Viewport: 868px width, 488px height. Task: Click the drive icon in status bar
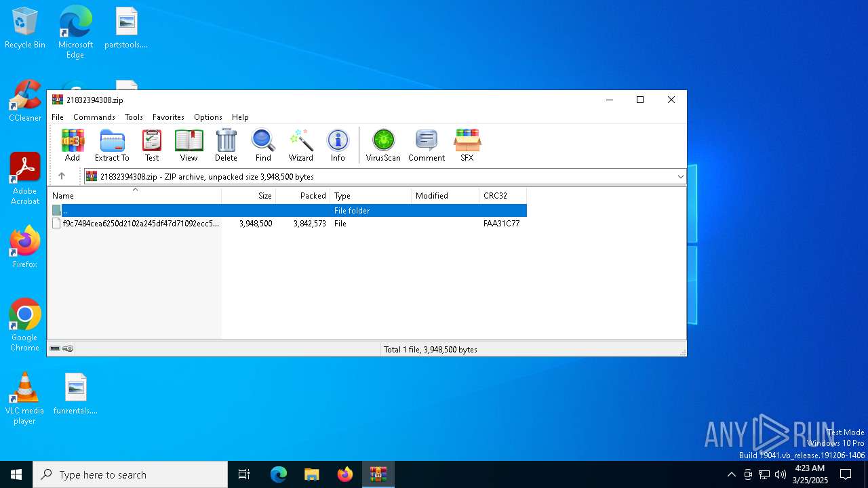click(x=55, y=349)
